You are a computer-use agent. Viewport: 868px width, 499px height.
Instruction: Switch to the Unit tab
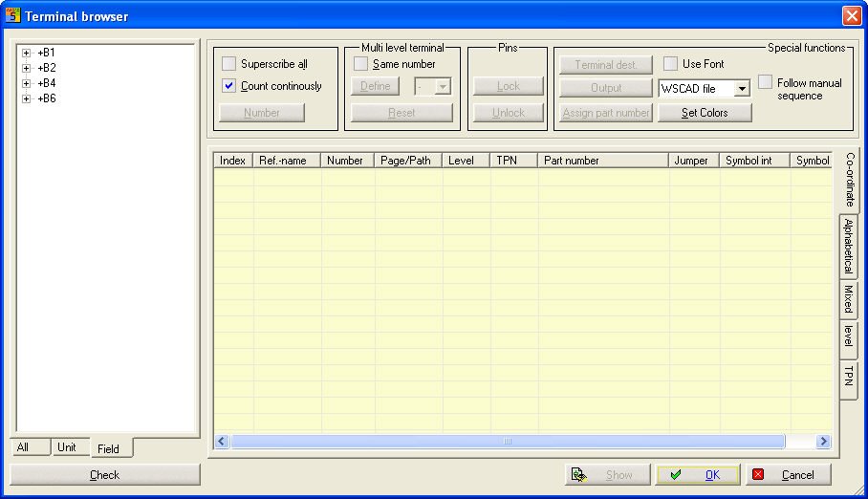point(70,447)
